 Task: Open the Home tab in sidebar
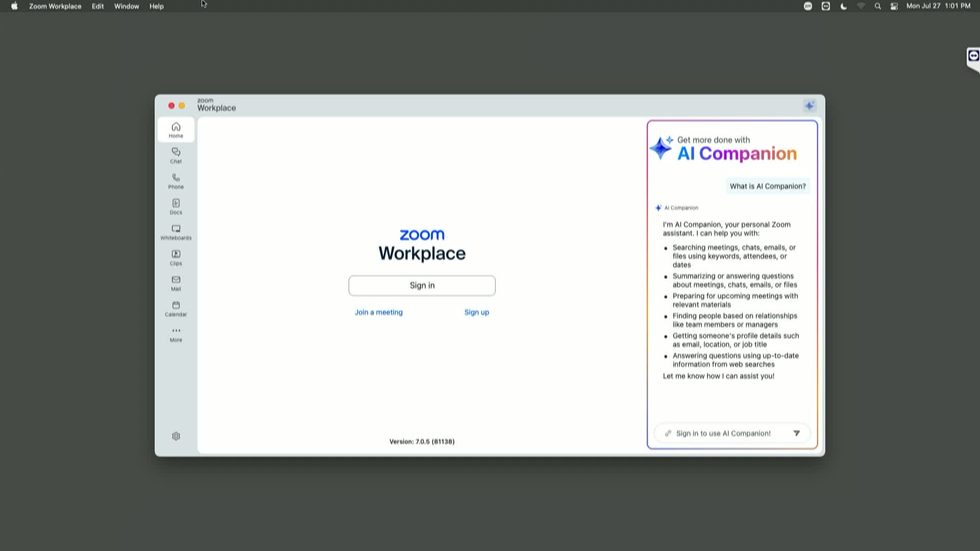tap(176, 130)
